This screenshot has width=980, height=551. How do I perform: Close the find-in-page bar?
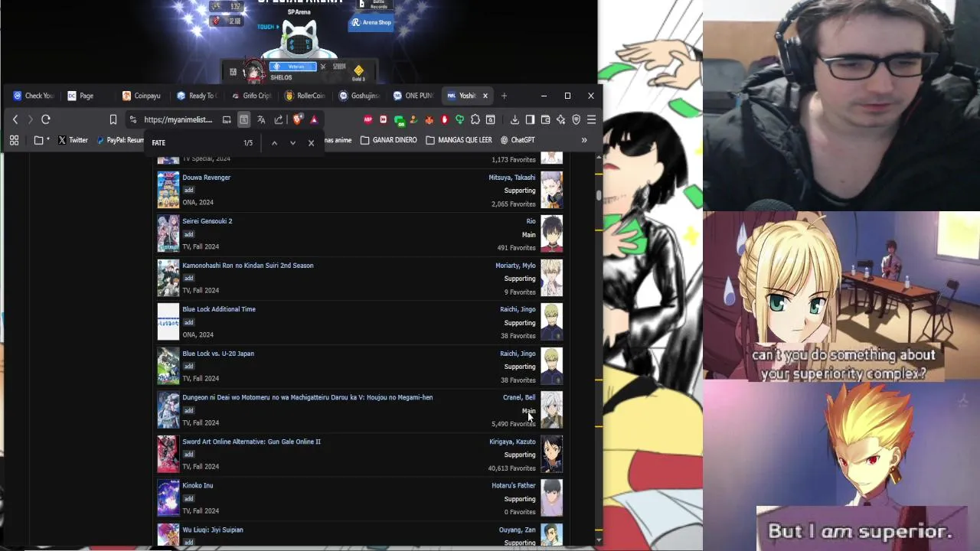(x=311, y=143)
